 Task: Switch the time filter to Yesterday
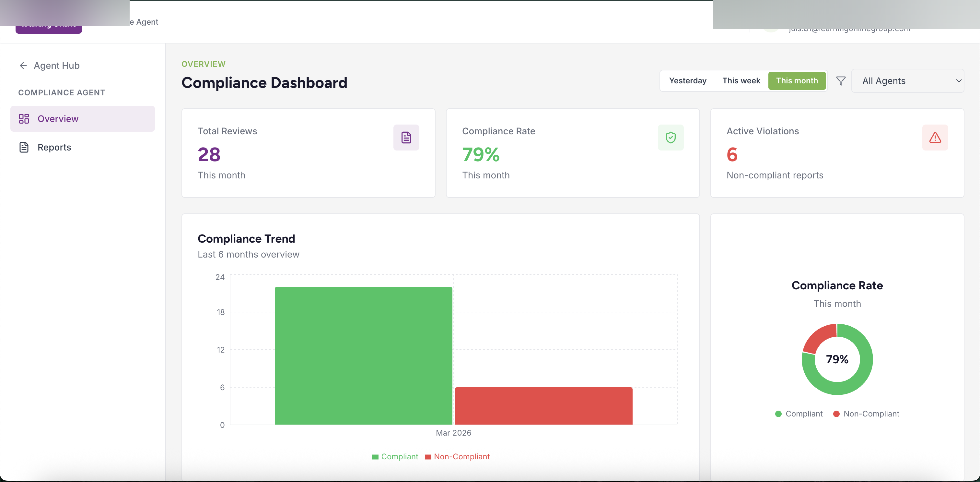tap(688, 81)
